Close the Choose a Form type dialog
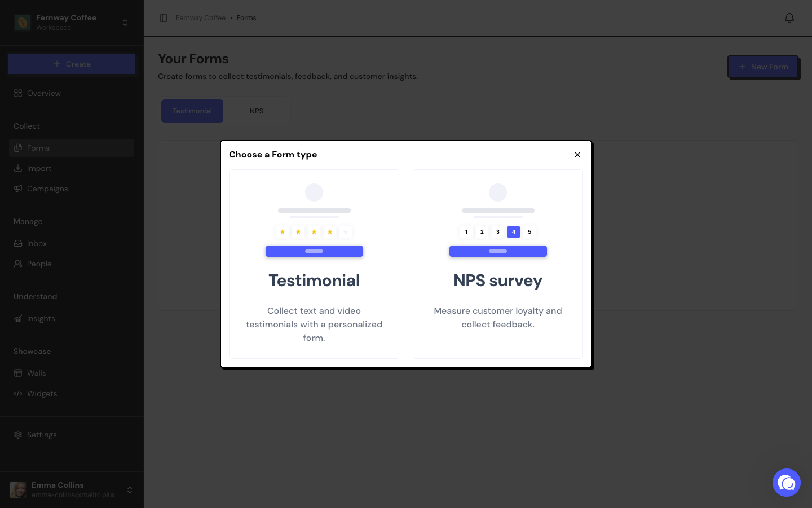The width and height of the screenshot is (812, 508). pos(577,155)
